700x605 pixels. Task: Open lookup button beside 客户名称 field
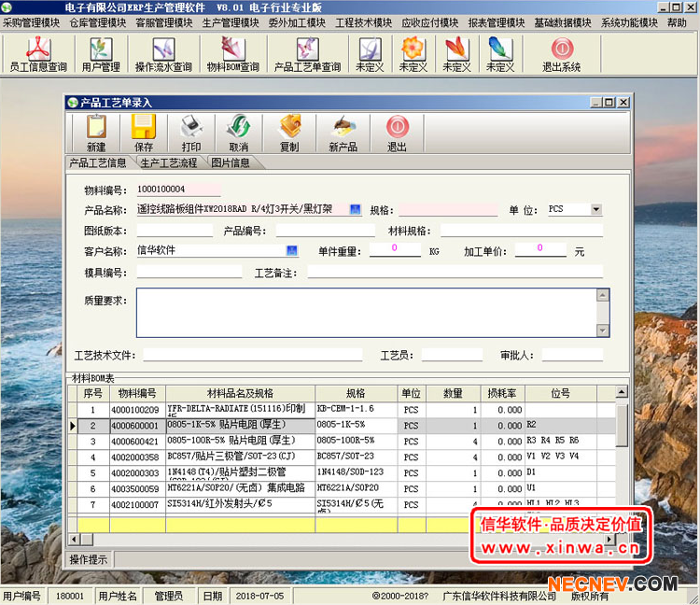tap(291, 250)
